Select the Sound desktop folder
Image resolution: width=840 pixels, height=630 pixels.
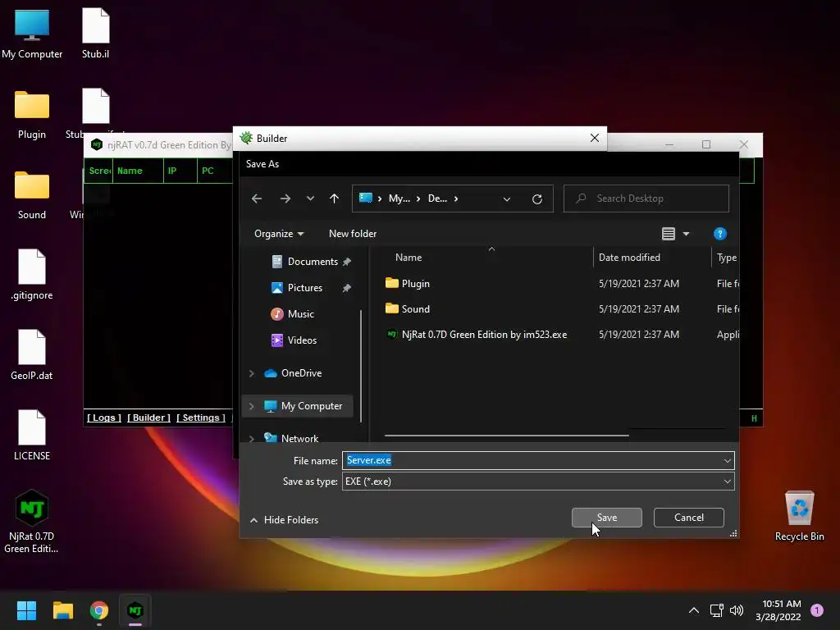point(32,194)
